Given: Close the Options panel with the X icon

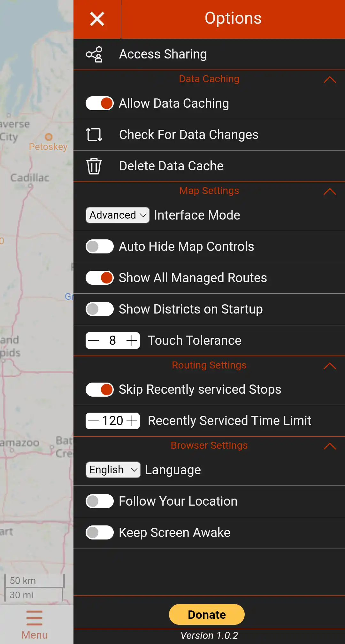Looking at the screenshot, I should point(97,19).
